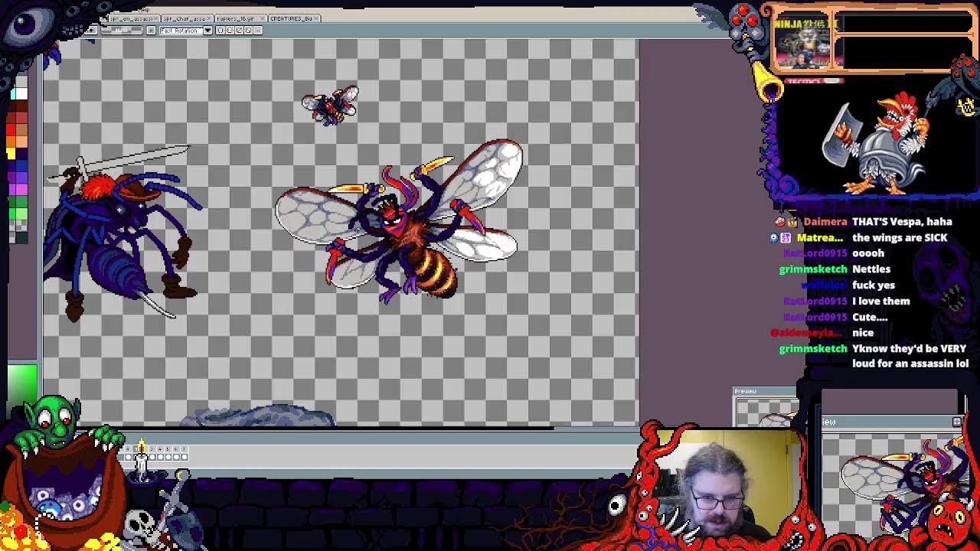This screenshot has width=980, height=551.
Task: Click the small Preview window thumbnail
Action: tap(766, 412)
